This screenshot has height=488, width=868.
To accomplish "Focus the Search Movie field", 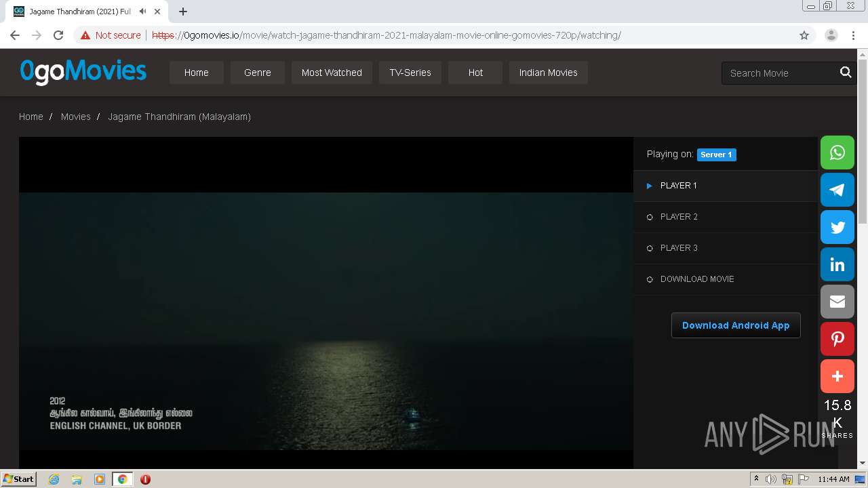I will click(780, 73).
